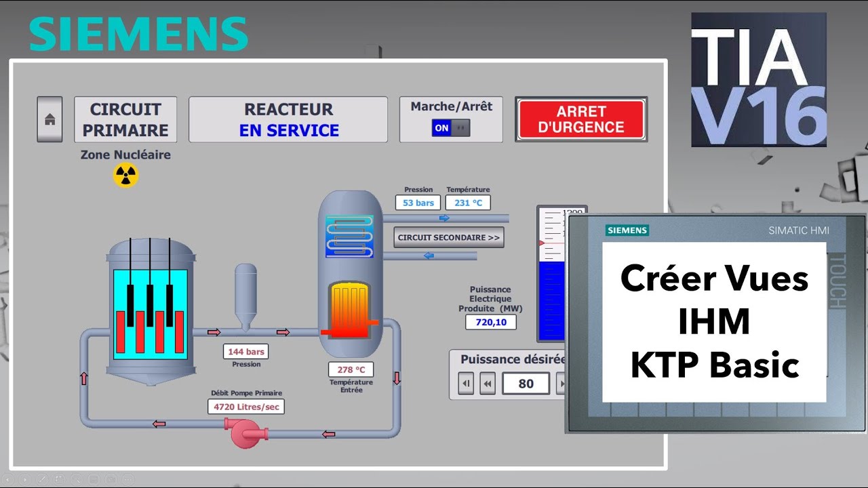Viewport: 868px width, 488px height.
Task: Go to previous slide arrow in slideshow bar
Action: [x=7, y=479]
